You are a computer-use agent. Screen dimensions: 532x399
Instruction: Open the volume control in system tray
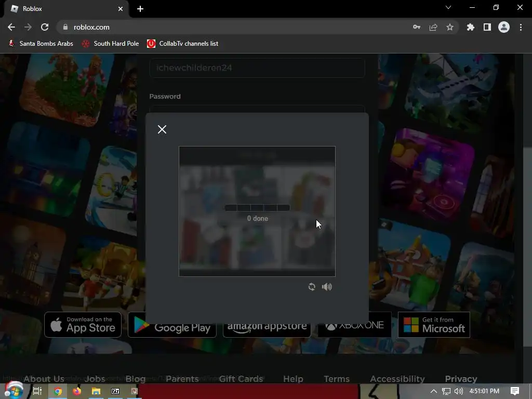click(x=458, y=391)
